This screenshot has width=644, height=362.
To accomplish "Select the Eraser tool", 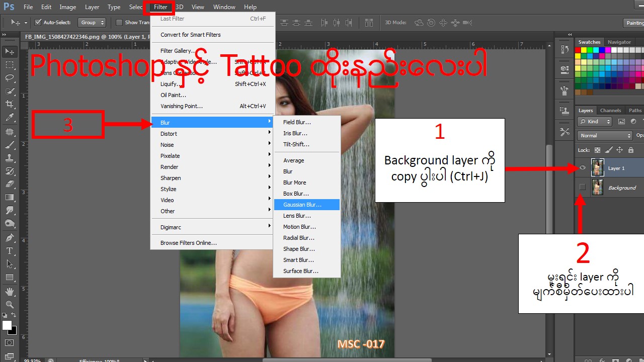I will pyautogui.click(x=9, y=184).
